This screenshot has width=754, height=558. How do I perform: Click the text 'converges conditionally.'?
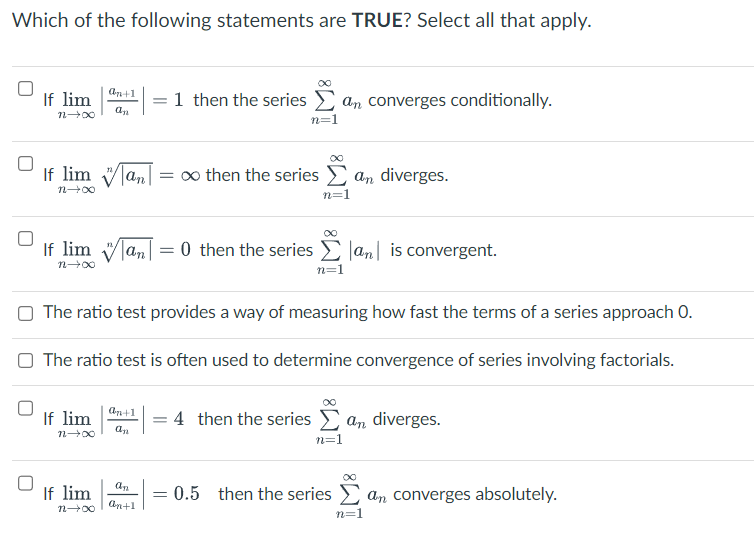(460, 101)
